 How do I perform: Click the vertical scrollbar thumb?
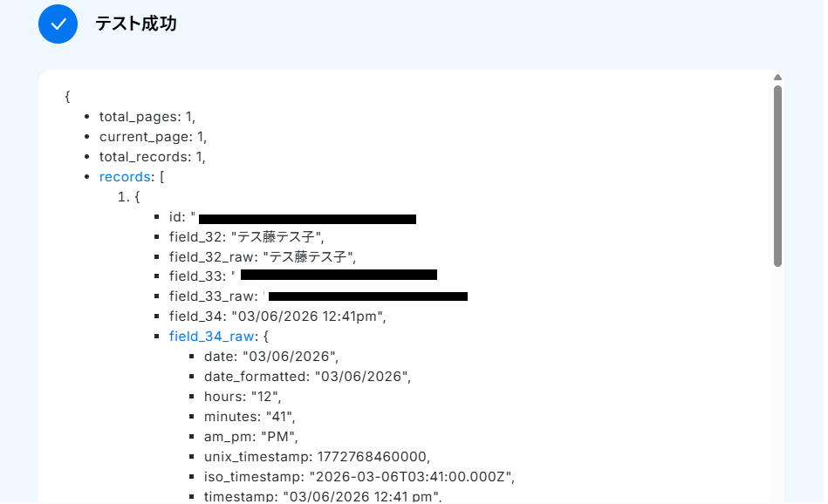click(x=777, y=176)
